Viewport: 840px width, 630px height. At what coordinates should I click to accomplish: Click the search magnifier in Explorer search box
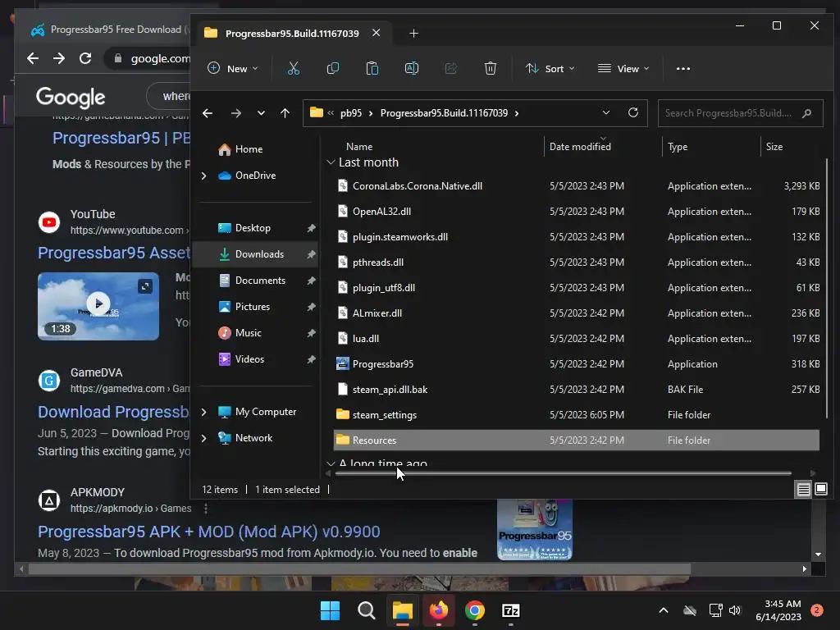[807, 113]
